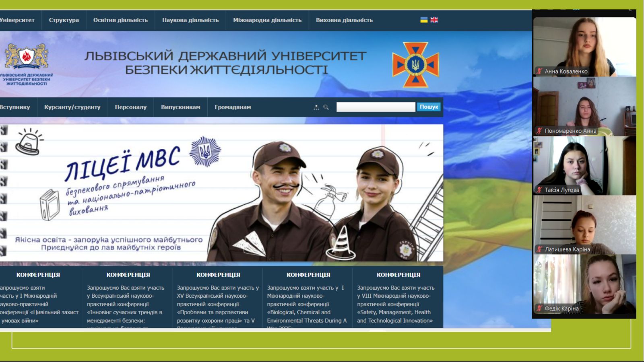
Task: Click muted mic icon for Федік Каріна
Action: [539, 309]
